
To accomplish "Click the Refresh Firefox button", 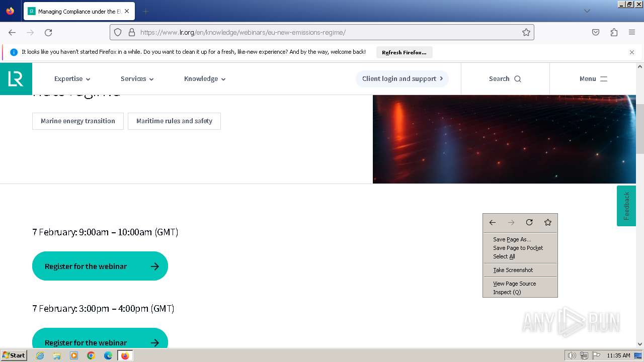I will pyautogui.click(x=404, y=52).
